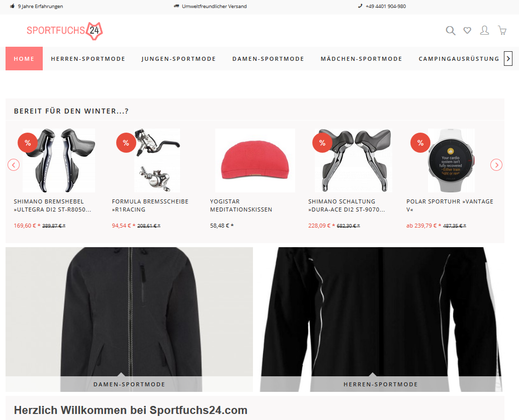Screen dimensions: 519x420
Task: Show previous products in winter carousel
Action: click(14, 165)
